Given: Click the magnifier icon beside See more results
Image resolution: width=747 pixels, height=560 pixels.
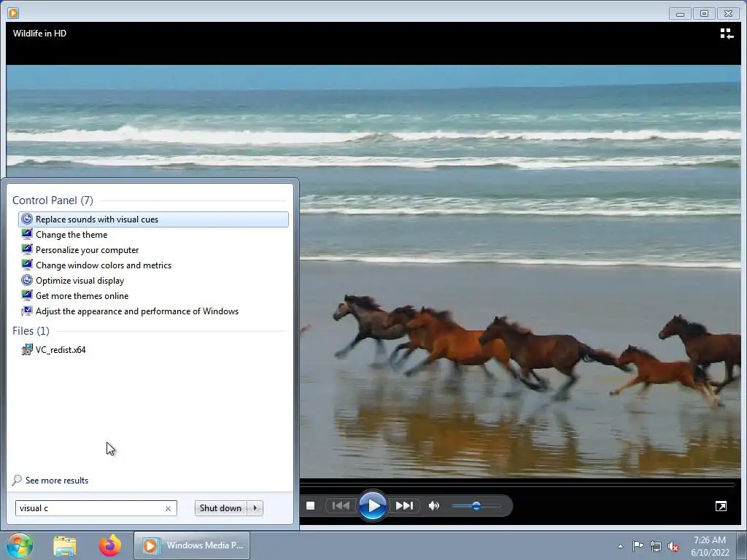Looking at the screenshot, I should (18, 480).
